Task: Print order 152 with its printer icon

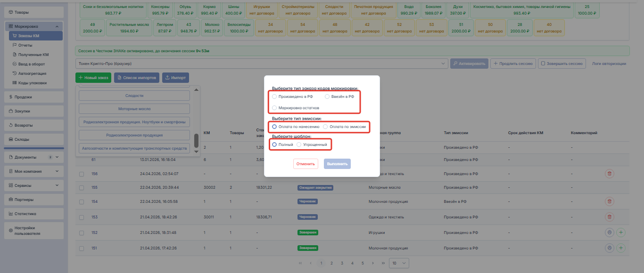Action: (x=610, y=233)
